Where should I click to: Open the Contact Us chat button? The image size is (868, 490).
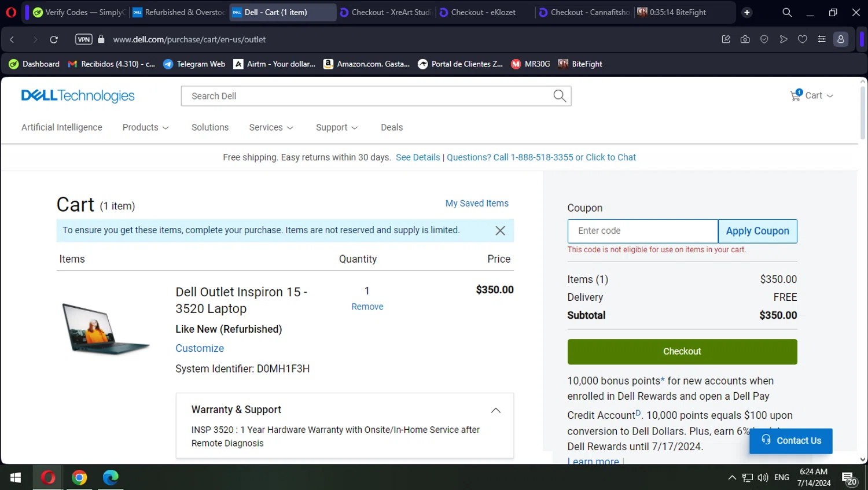point(791,441)
